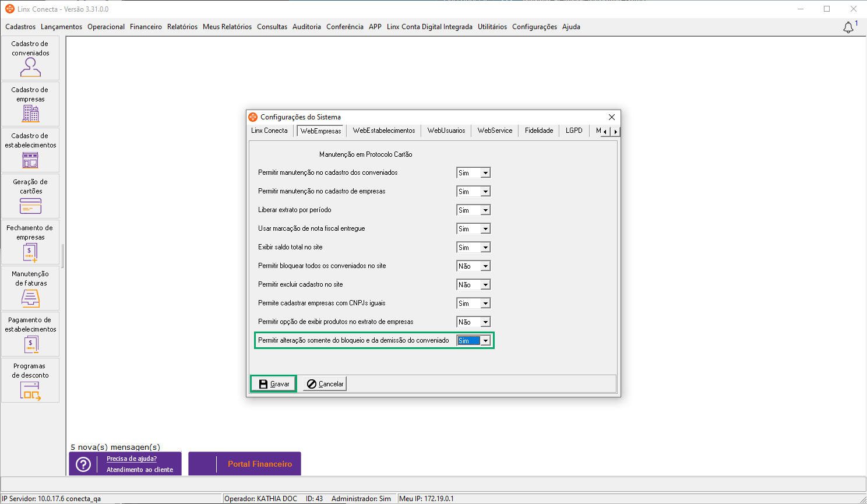Click the help question mark icon

point(83,464)
